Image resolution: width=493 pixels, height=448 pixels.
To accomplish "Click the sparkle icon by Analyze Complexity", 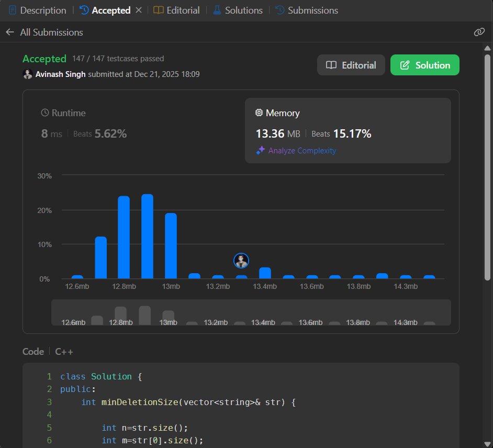I will point(260,150).
